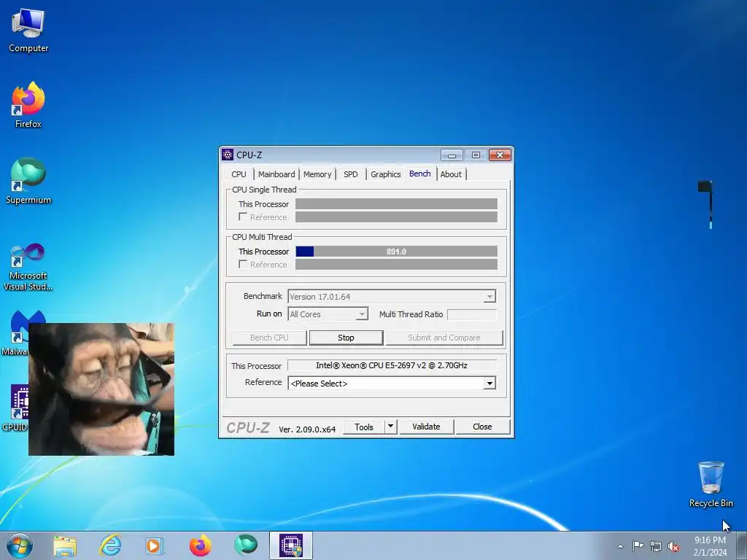747x560 pixels.
Task: Switch to the SPD tab
Action: coord(351,174)
